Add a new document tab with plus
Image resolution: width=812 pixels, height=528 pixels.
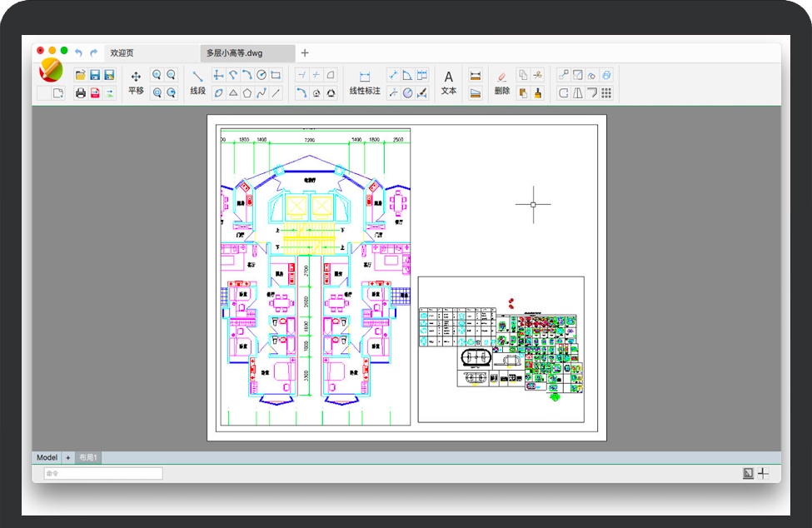tap(305, 52)
